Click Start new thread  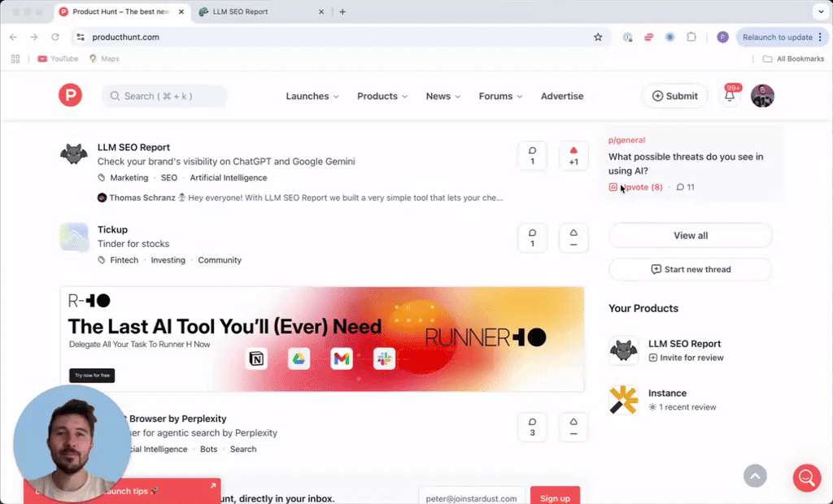(691, 269)
